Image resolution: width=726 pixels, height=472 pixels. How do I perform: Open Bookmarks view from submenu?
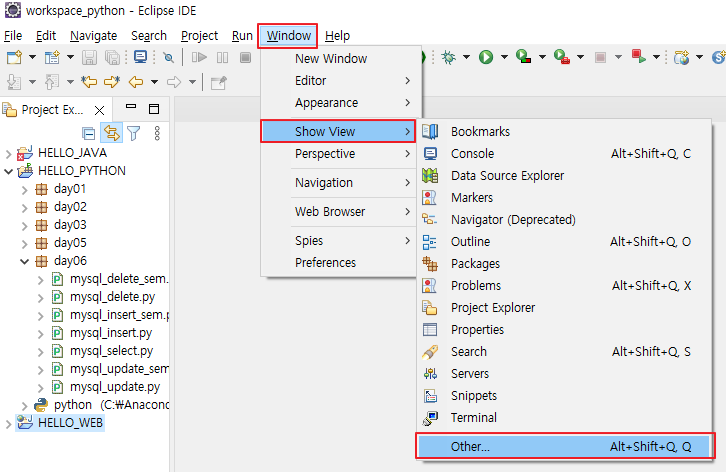(x=564, y=132)
